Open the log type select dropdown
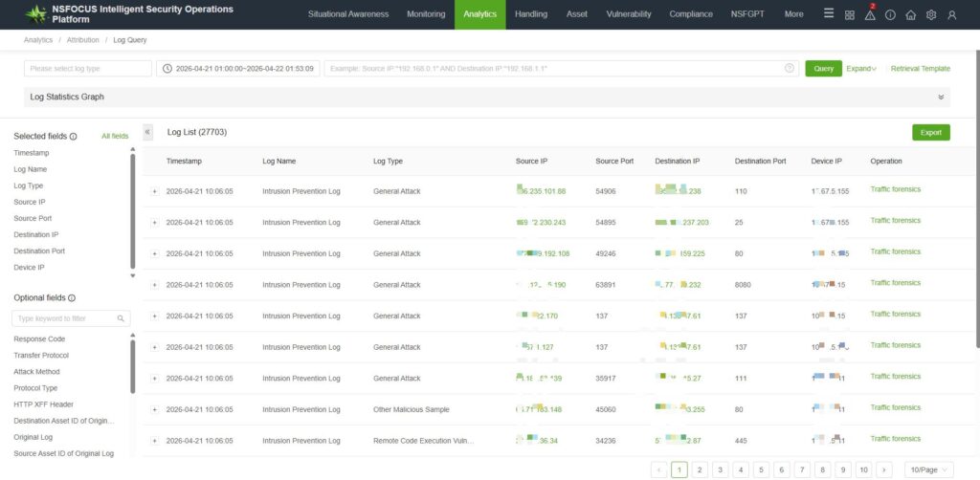980x480 pixels. [x=88, y=69]
